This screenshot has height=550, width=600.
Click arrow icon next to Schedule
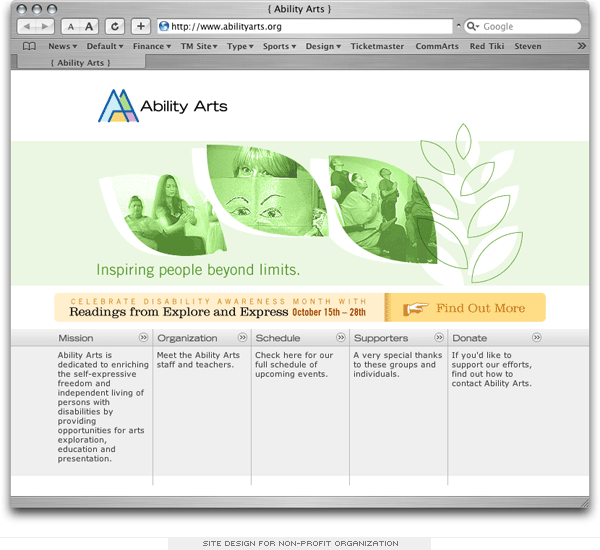point(341,338)
